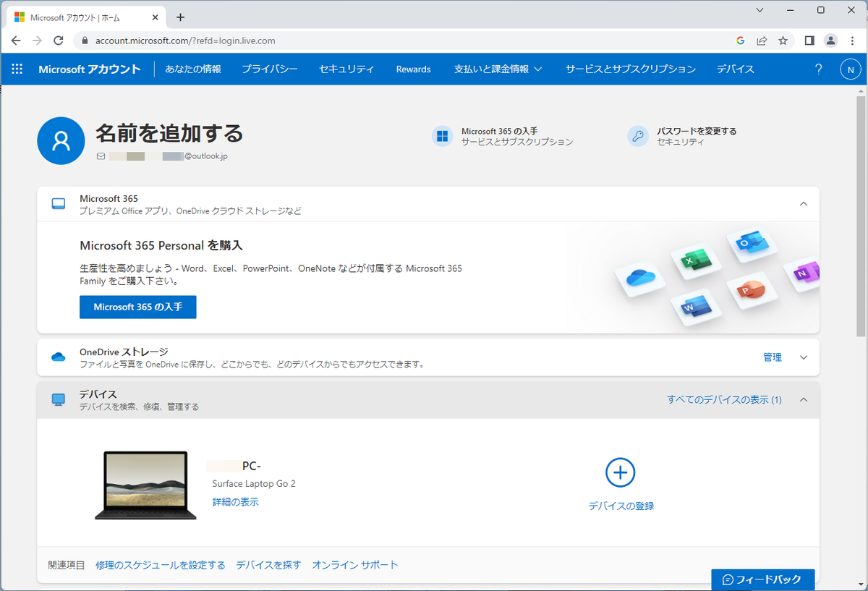Reload the page with refresh icon
868x591 pixels.
click(x=59, y=41)
